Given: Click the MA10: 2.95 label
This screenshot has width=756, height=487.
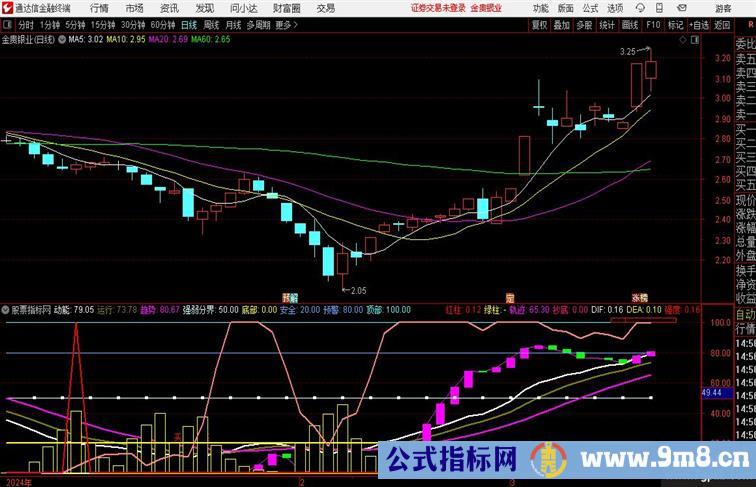Looking at the screenshot, I should (125, 40).
